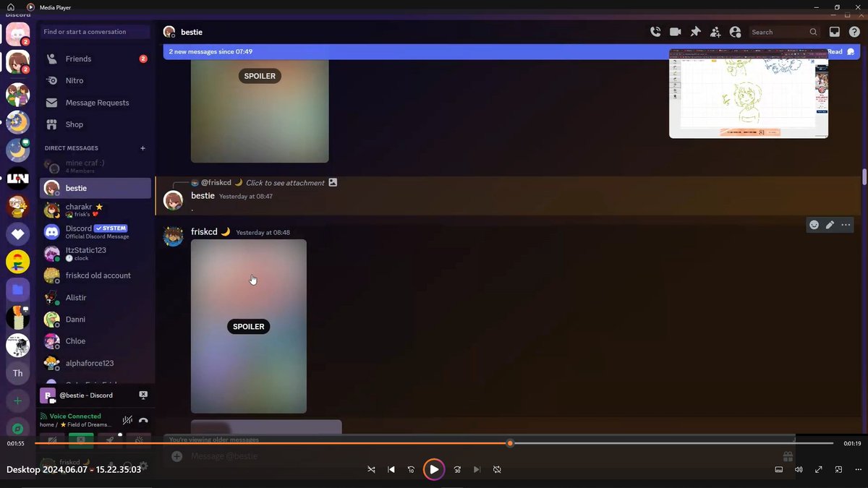Open the Shop page
This screenshot has width=868, height=488.
tap(95, 124)
